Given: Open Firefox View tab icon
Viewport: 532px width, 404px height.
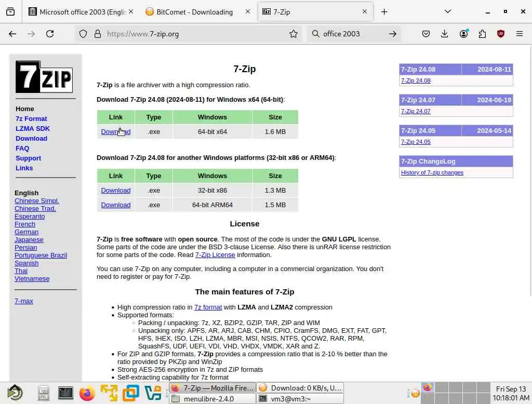Looking at the screenshot, I should coord(10,12).
